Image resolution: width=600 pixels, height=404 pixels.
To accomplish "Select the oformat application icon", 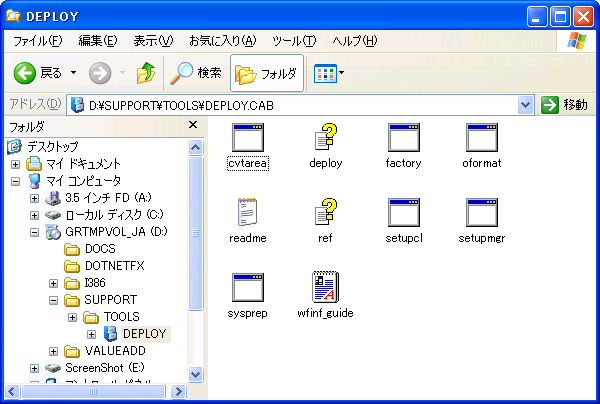I will 482,138.
